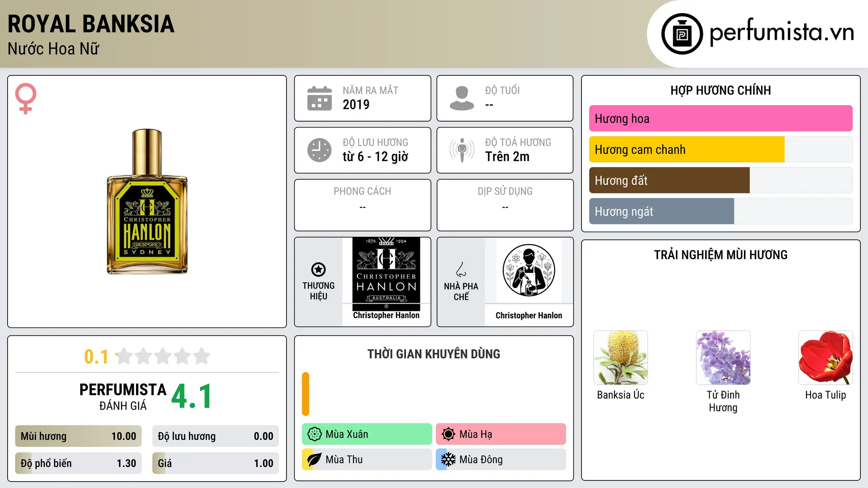
Task: Click the Christopher Hanlon brand name caption
Action: pyautogui.click(x=386, y=315)
